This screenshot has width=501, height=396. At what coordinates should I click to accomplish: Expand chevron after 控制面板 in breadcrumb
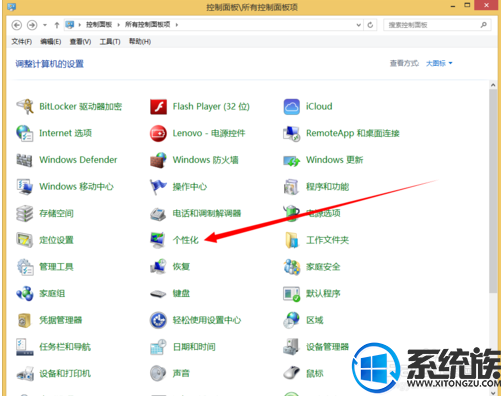click(x=118, y=25)
